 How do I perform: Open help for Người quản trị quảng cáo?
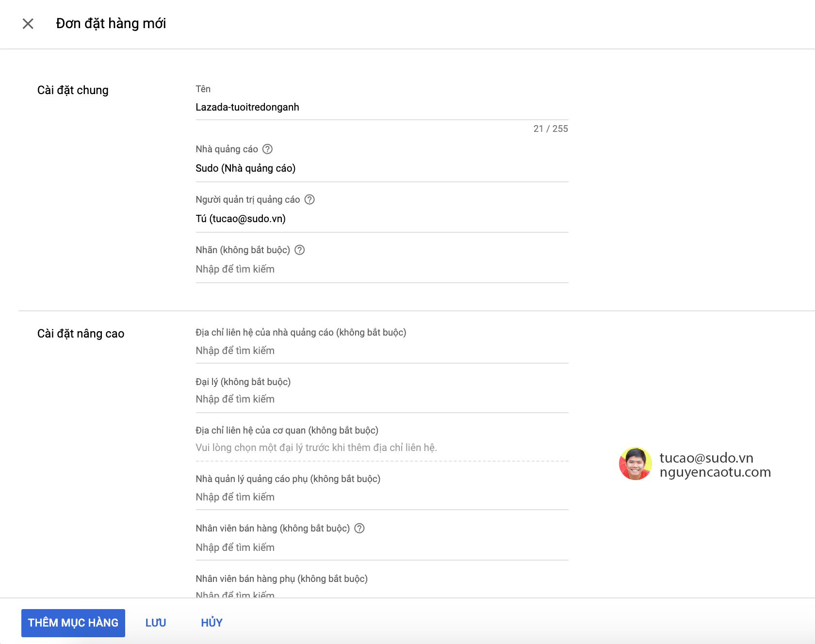click(310, 200)
